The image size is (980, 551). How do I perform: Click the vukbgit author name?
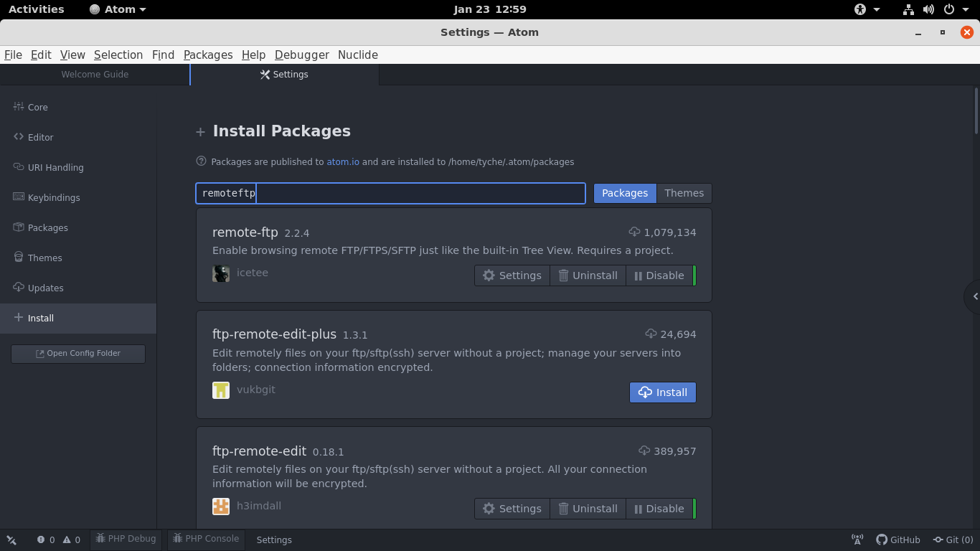(256, 390)
